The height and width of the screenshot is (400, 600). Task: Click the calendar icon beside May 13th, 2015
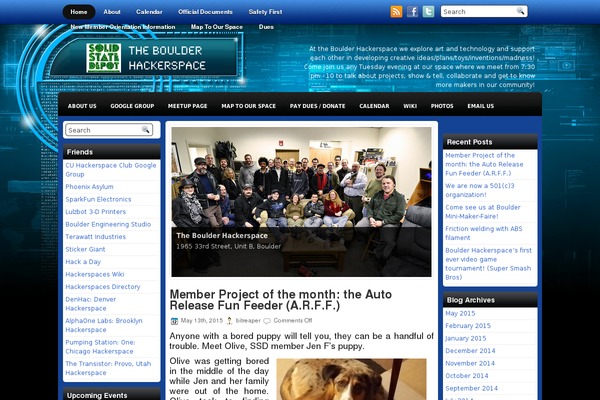click(174, 321)
